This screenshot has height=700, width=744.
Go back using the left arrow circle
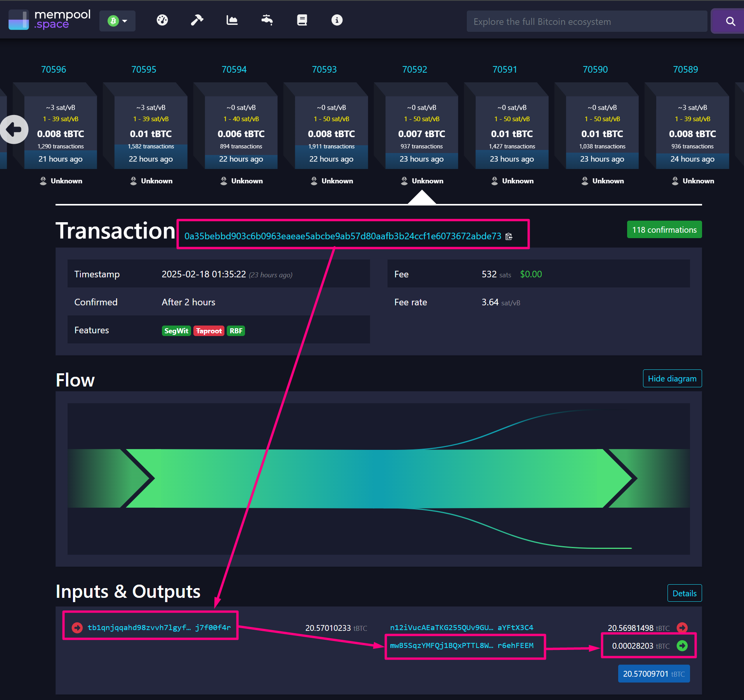[x=14, y=129]
